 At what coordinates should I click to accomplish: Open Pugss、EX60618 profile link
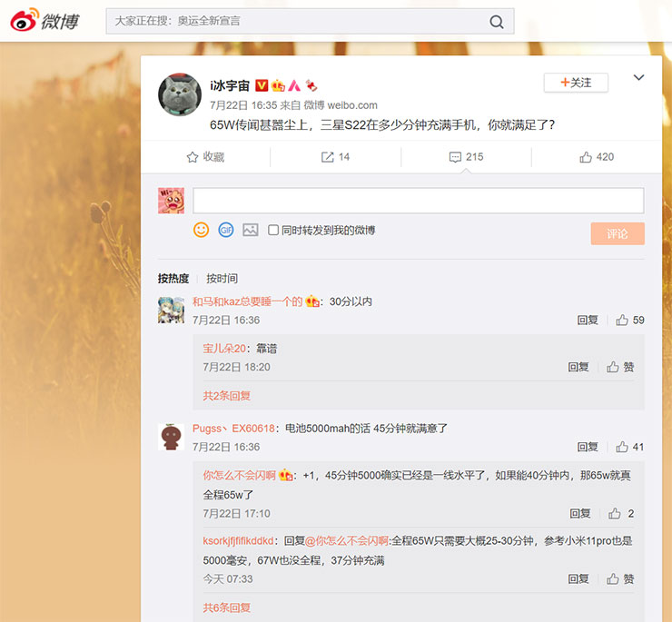pyautogui.click(x=233, y=429)
